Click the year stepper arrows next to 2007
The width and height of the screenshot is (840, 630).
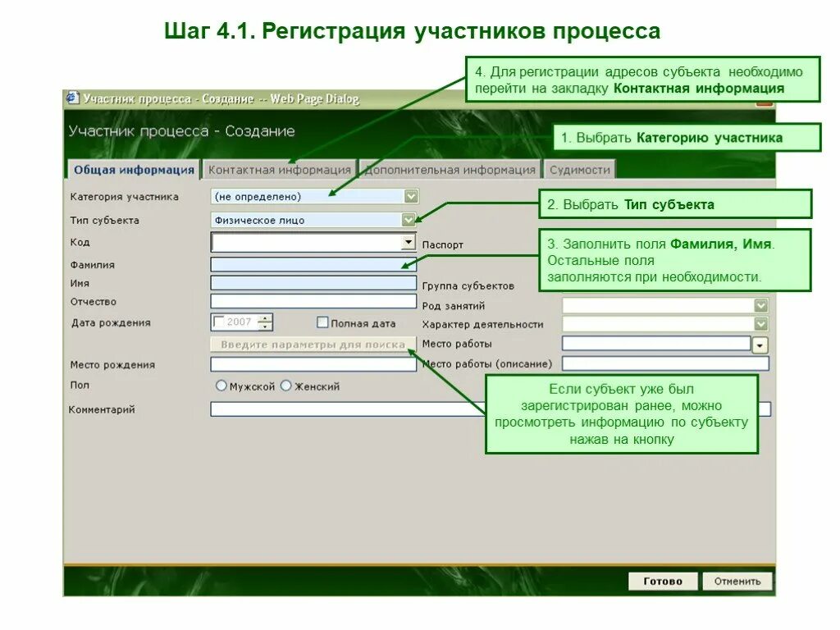point(265,322)
